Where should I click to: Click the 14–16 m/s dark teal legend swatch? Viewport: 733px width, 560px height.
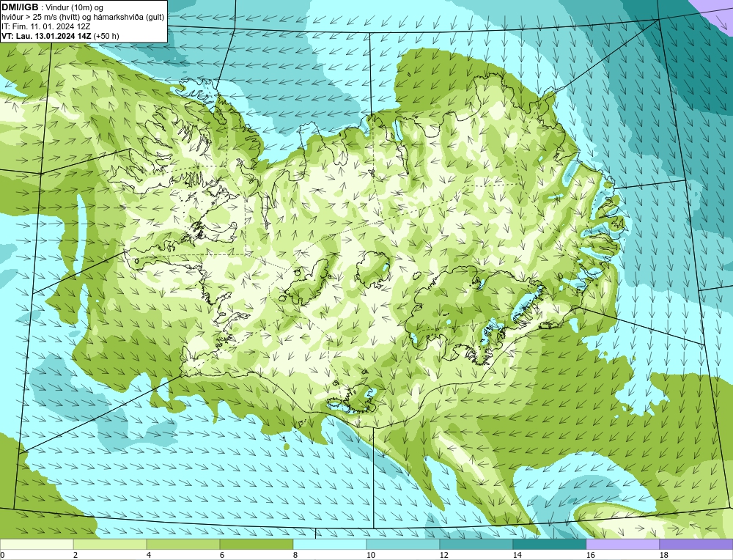(x=550, y=544)
